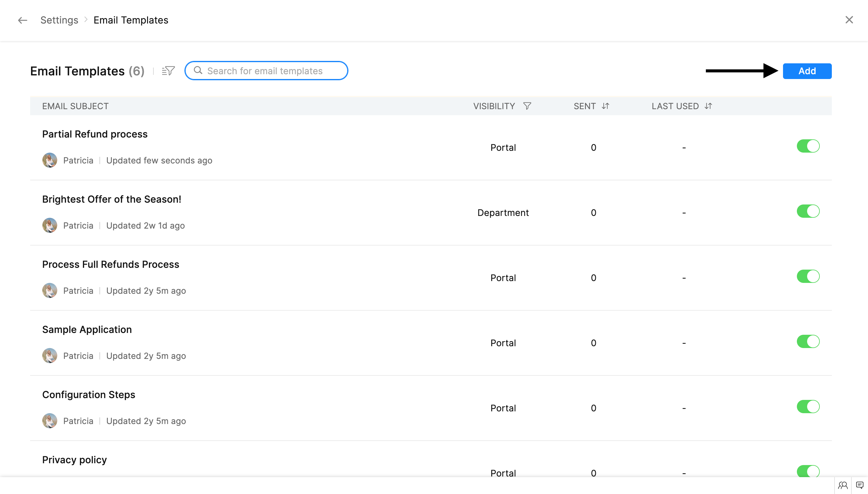Click the back arrow icon
Image resolution: width=868 pixels, height=494 pixels.
(x=22, y=21)
